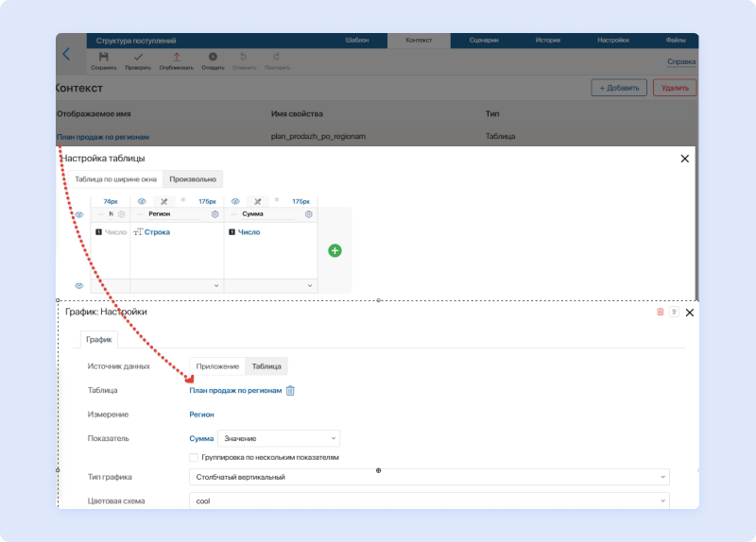Go back with the left arrow icon
Image resolution: width=756 pixels, height=542 pixels.
point(65,55)
